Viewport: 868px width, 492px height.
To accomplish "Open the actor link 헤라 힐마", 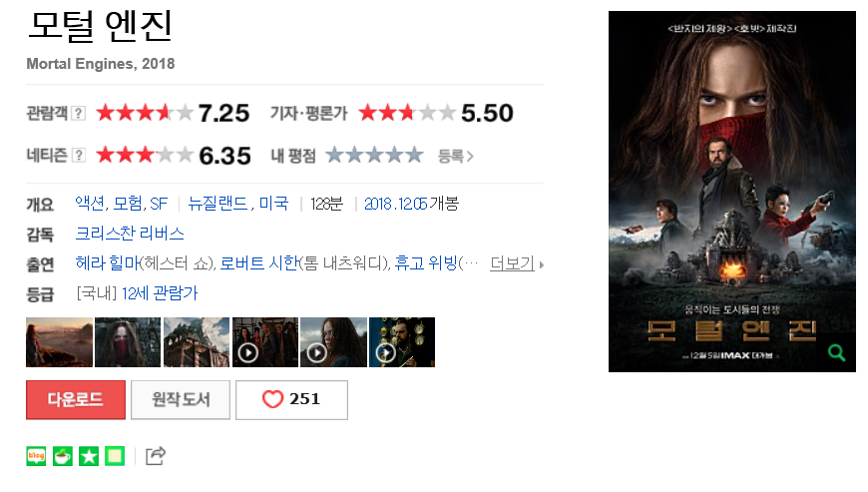I will tap(108, 262).
